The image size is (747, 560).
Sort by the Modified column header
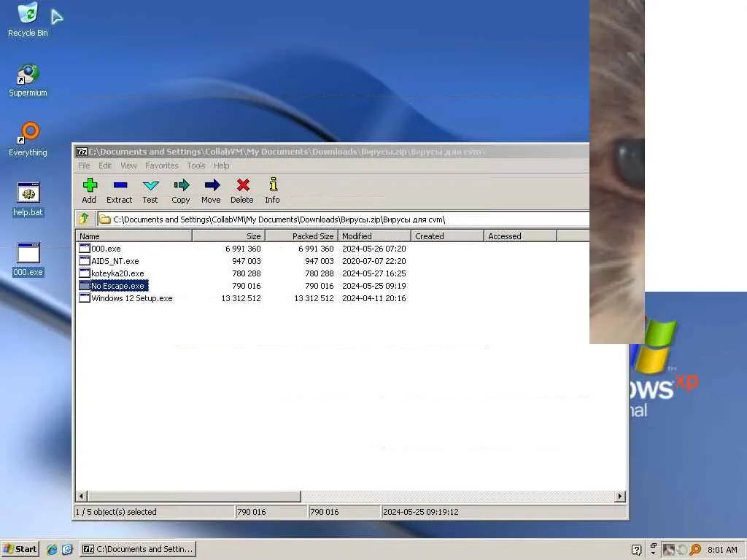click(x=374, y=236)
